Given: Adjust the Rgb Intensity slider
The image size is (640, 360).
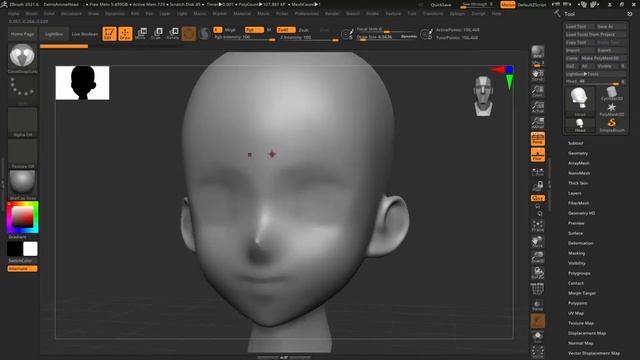Looking at the screenshot, I should [245, 38].
